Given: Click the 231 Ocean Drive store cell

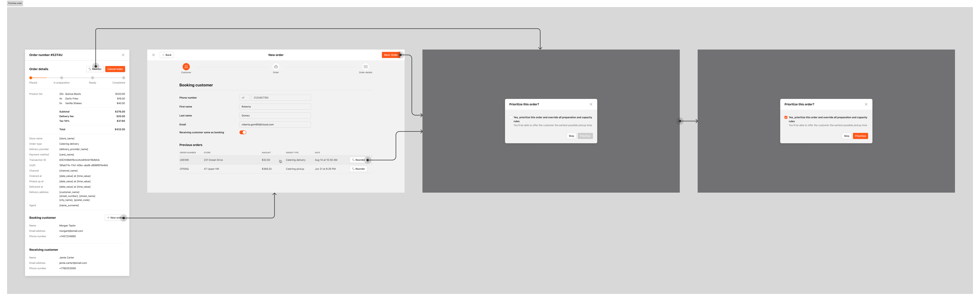Looking at the screenshot, I should tap(213, 160).
